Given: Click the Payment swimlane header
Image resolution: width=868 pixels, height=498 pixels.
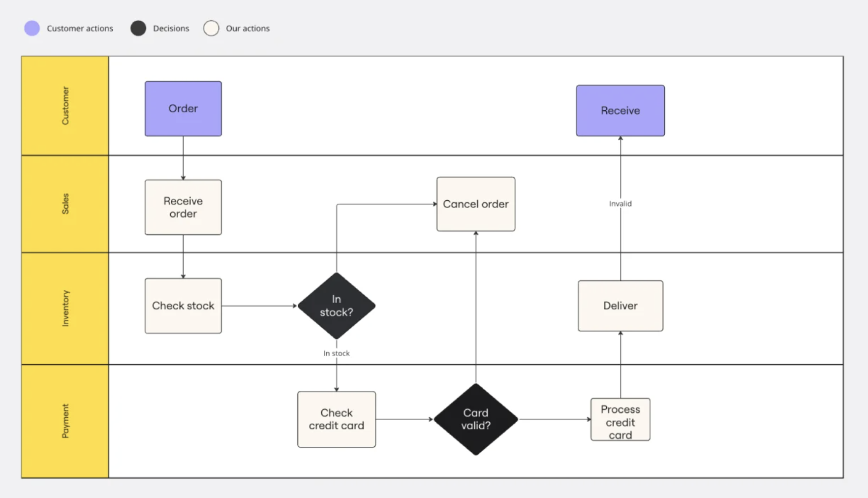Looking at the screenshot, I should tap(65, 421).
